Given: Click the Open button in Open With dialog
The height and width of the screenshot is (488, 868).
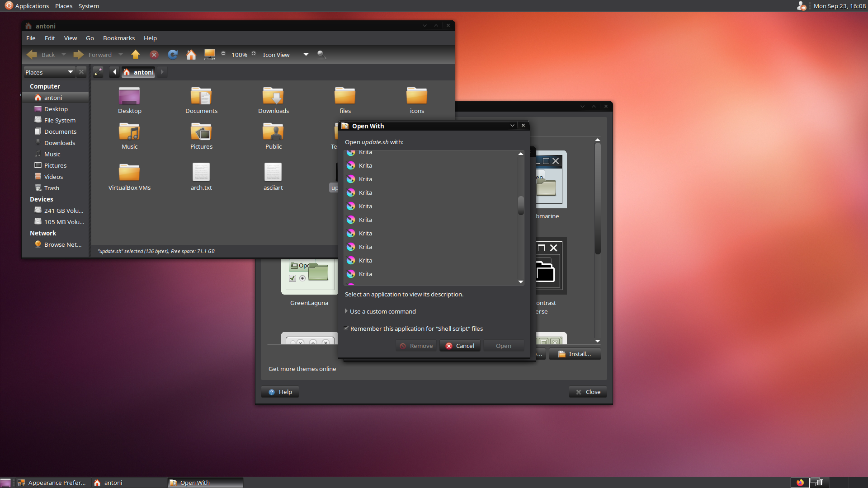Looking at the screenshot, I should click(504, 346).
